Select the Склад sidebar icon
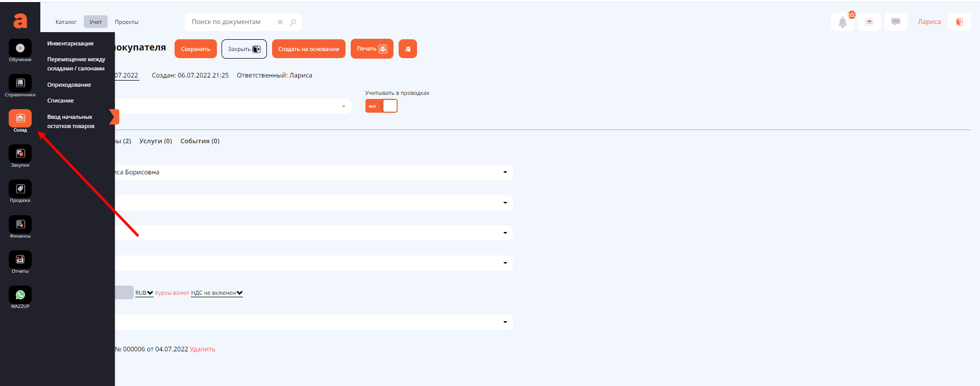Viewport: 980px width, 386px height. 20,119
